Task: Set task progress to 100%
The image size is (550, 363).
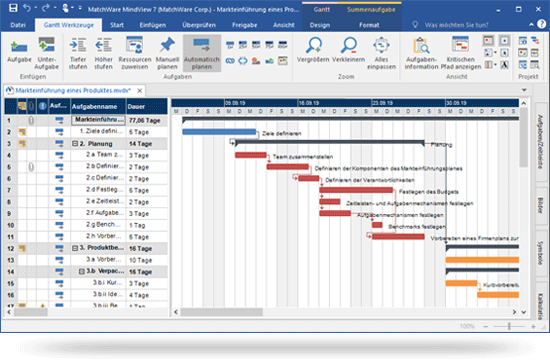Action: tap(283, 45)
